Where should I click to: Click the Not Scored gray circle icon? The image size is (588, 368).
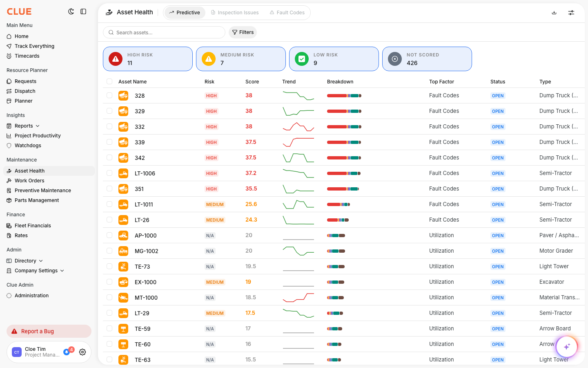click(x=395, y=59)
